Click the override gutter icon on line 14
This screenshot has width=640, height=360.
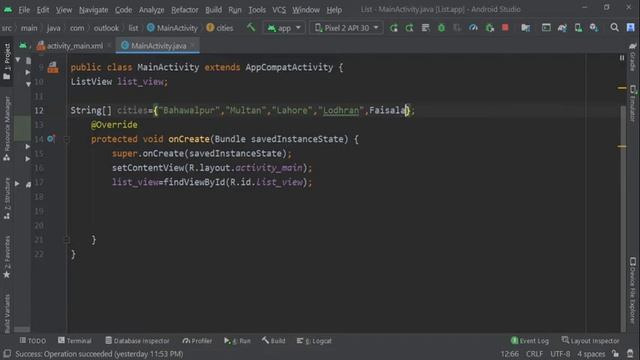coord(51,139)
